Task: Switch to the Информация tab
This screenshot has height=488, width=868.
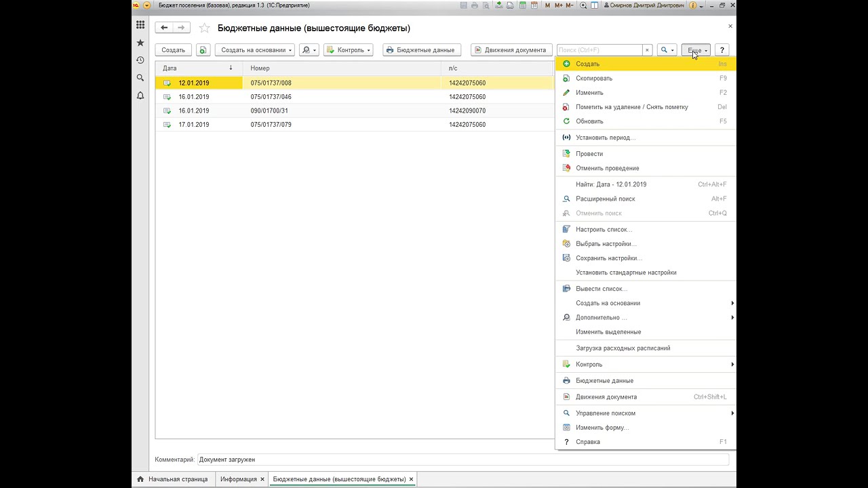Action: click(x=242, y=479)
